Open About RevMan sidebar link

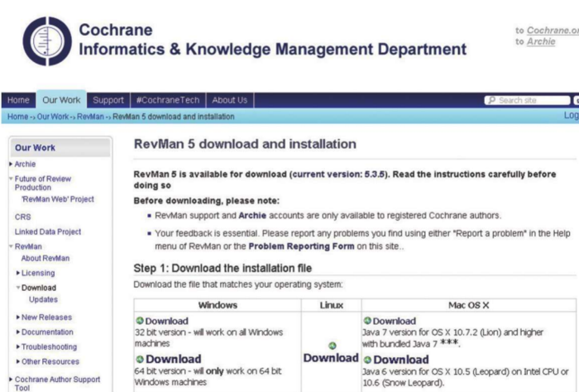[x=45, y=258]
